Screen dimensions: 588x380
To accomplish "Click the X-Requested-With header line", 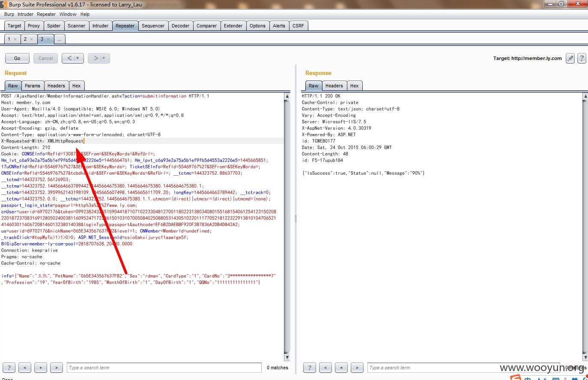I will pos(42,141).
